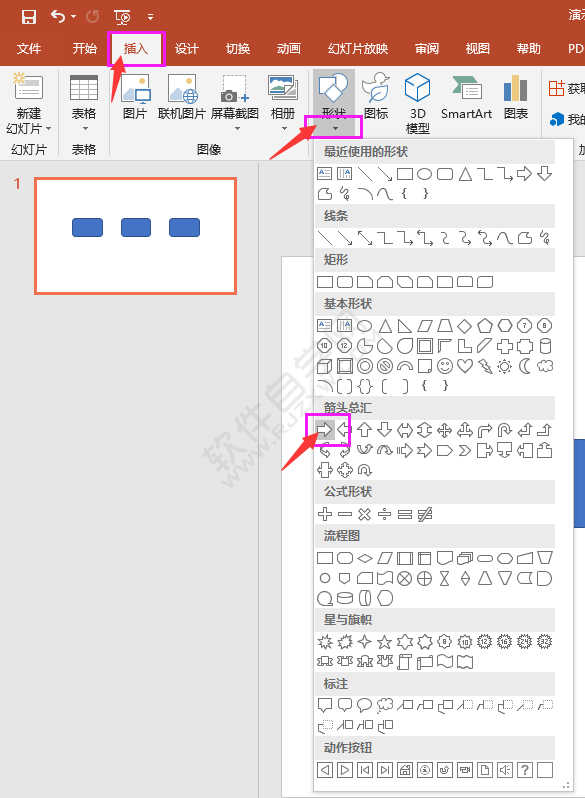This screenshot has width=585, height=798.
Task: Open the 文件 menu
Action: tap(29, 49)
